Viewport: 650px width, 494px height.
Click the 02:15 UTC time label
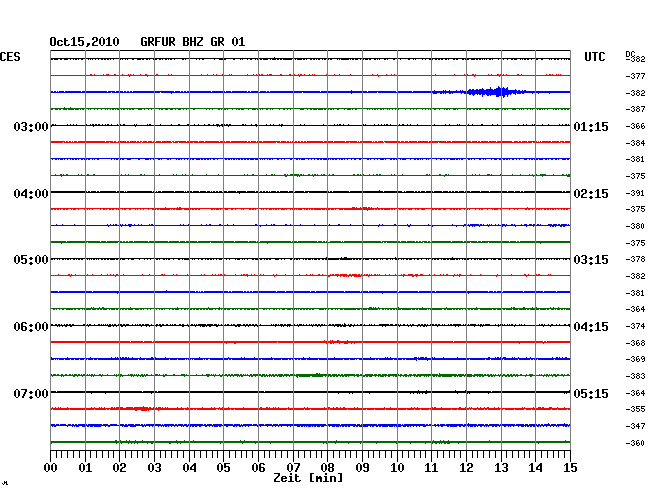pyautogui.click(x=591, y=194)
